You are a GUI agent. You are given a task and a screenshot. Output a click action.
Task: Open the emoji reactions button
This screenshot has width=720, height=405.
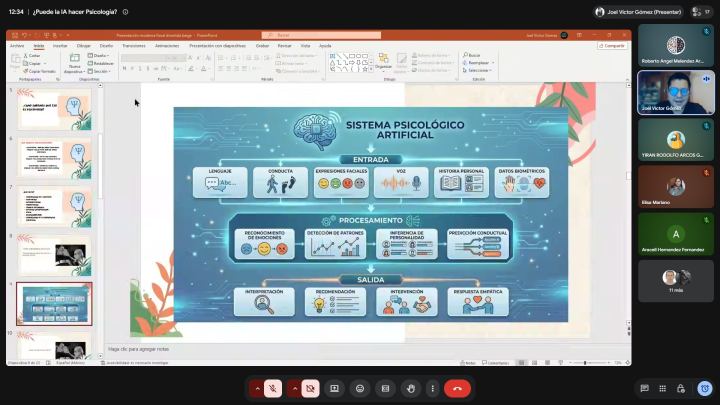(x=360, y=388)
